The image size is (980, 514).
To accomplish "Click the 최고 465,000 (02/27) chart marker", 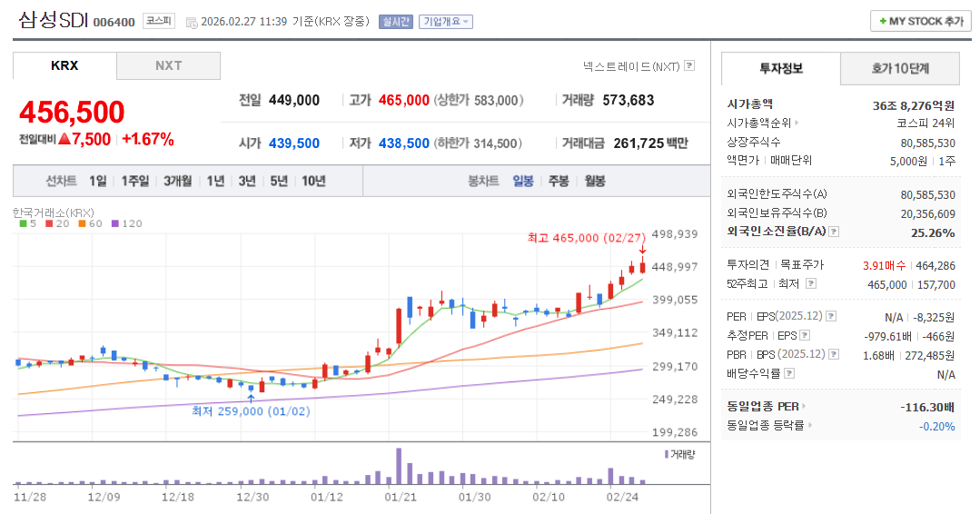I will (x=586, y=238).
